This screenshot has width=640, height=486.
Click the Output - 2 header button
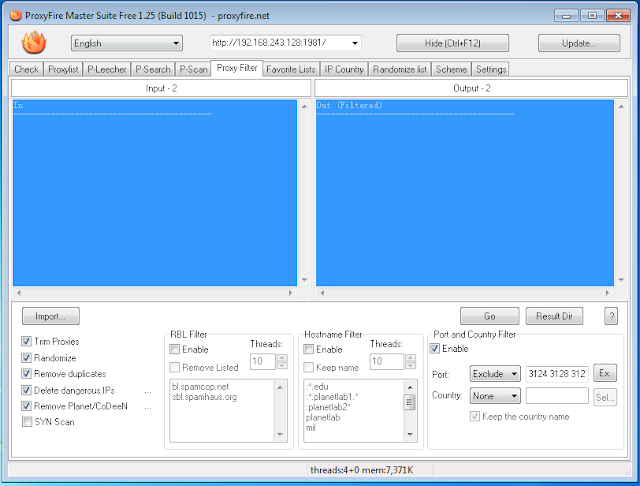pos(471,88)
